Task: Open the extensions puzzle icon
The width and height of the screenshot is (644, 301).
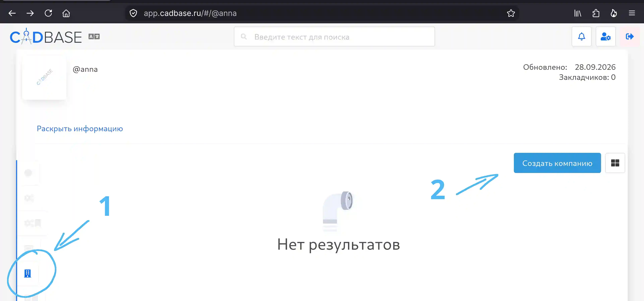Action: (x=596, y=13)
